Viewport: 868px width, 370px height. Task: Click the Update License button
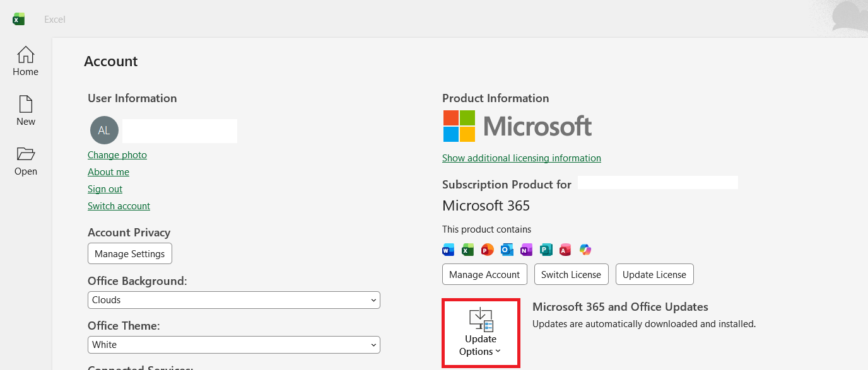(655, 274)
